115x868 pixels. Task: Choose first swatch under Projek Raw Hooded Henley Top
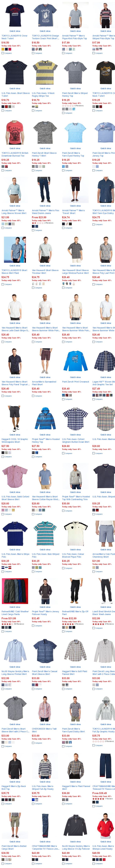coord(33,453)
